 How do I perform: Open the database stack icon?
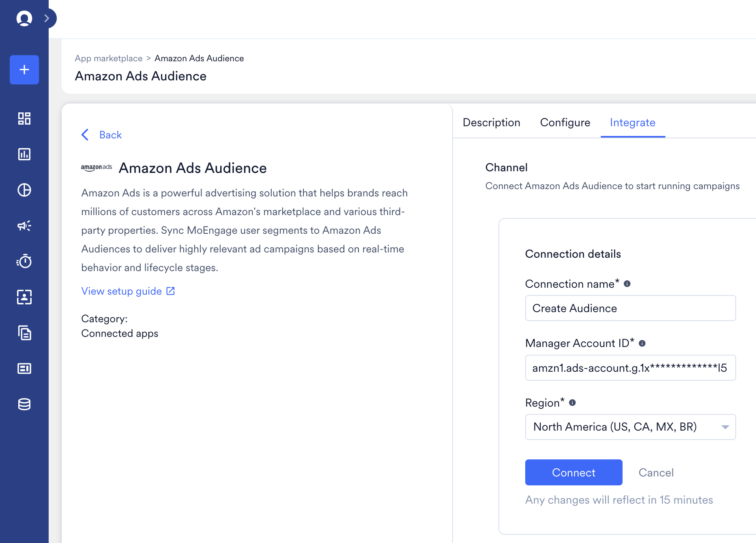click(24, 404)
